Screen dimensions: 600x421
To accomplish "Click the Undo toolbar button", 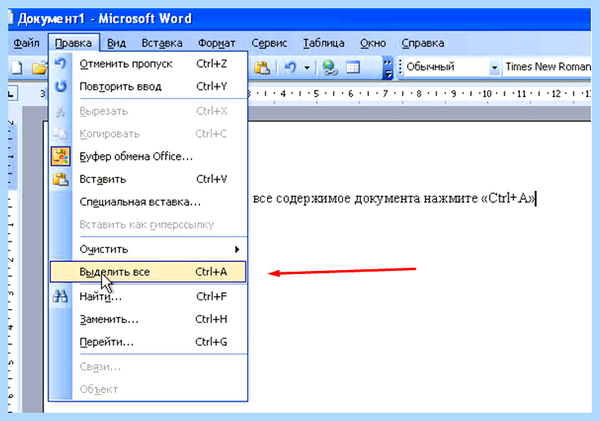I will (x=290, y=68).
